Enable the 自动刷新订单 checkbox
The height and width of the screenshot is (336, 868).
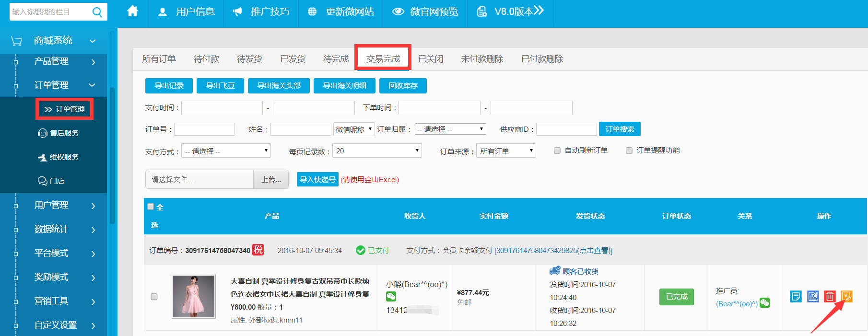click(x=557, y=151)
